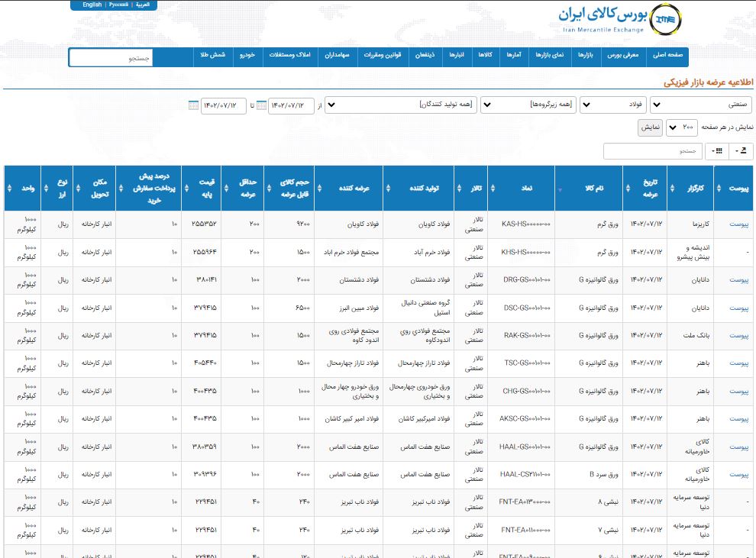Open the صفحه اصلی menu item

tap(667, 55)
